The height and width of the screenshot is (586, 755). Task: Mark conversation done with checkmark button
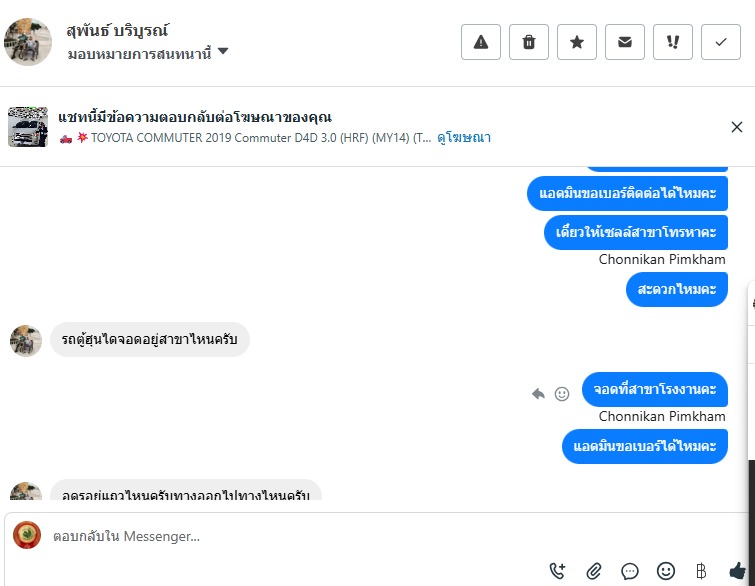click(x=721, y=42)
